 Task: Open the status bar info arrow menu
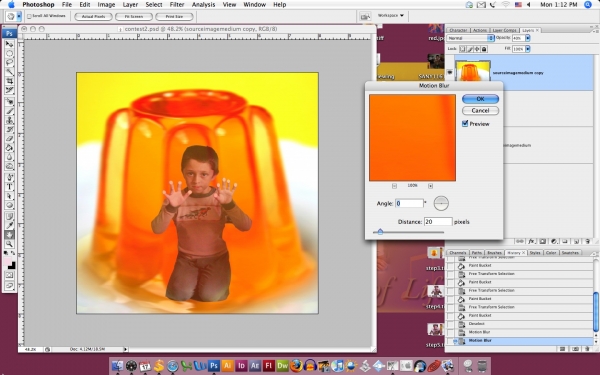coord(126,349)
